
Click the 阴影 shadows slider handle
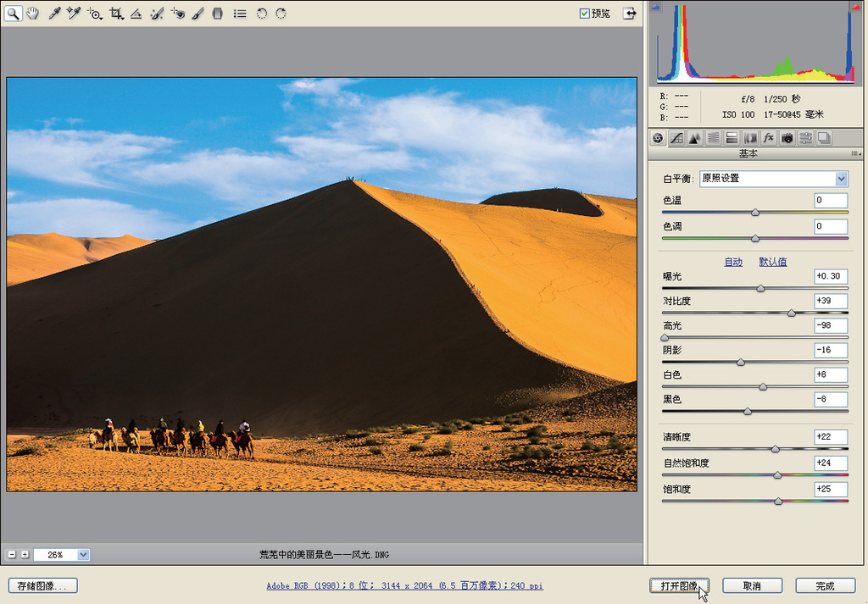pos(741,363)
